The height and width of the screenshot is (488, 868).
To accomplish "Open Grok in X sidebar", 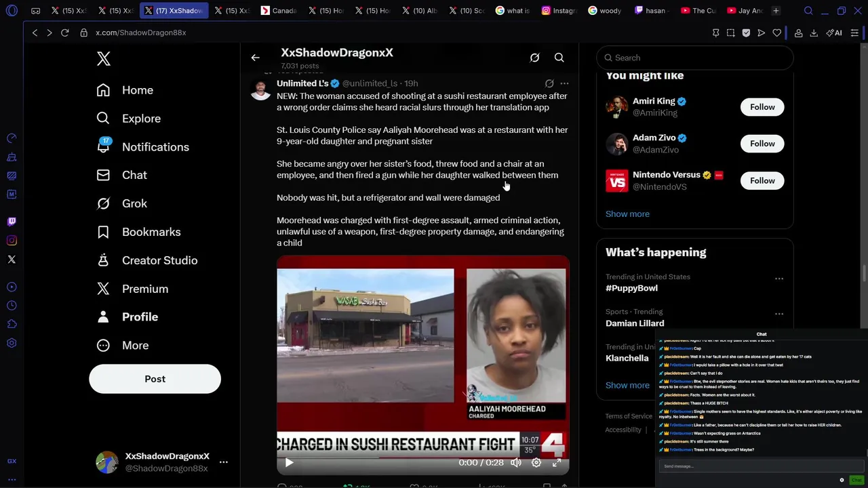I will point(121,203).
